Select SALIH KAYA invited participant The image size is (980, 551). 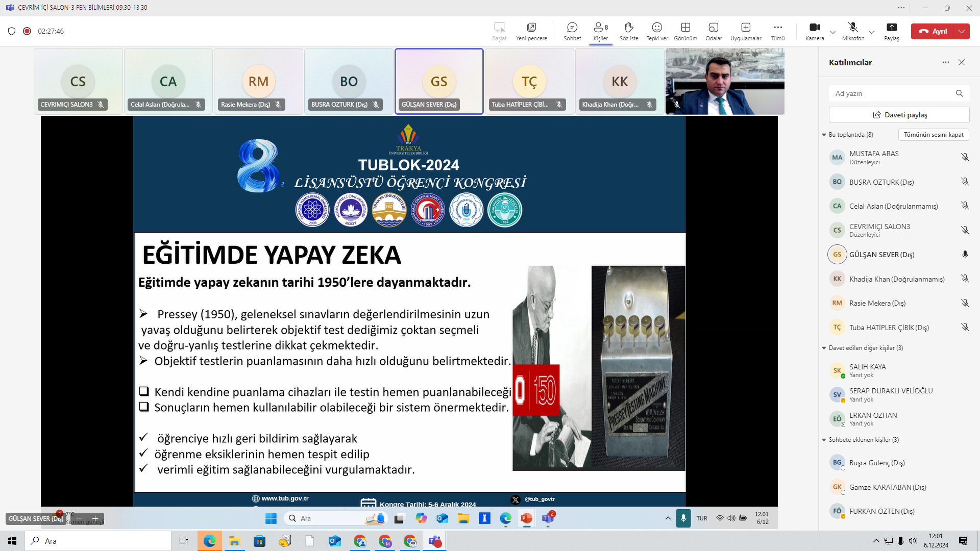tap(898, 370)
